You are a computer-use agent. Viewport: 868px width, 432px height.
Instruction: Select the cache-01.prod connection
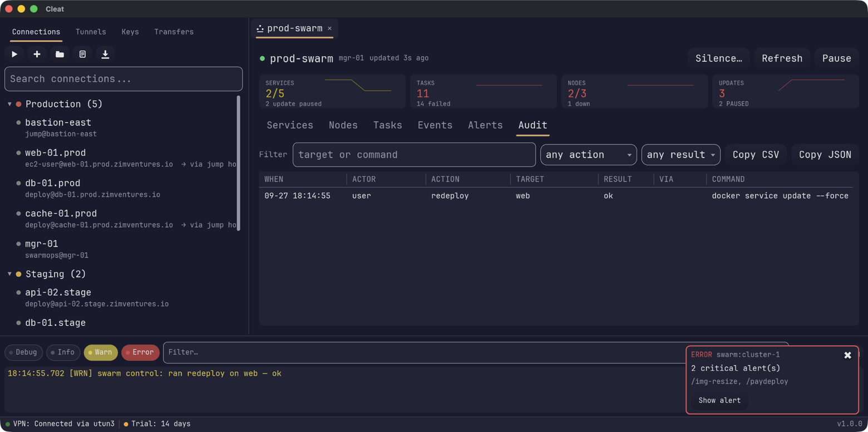[x=124, y=219]
